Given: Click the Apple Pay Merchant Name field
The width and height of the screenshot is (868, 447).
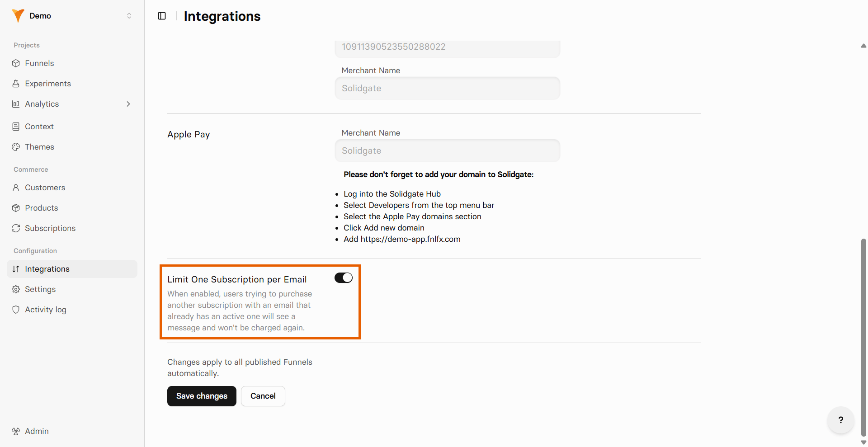Looking at the screenshot, I should point(448,151).
